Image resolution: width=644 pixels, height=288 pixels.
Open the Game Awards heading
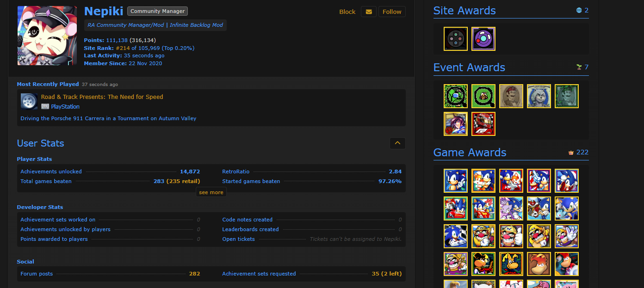470,153
